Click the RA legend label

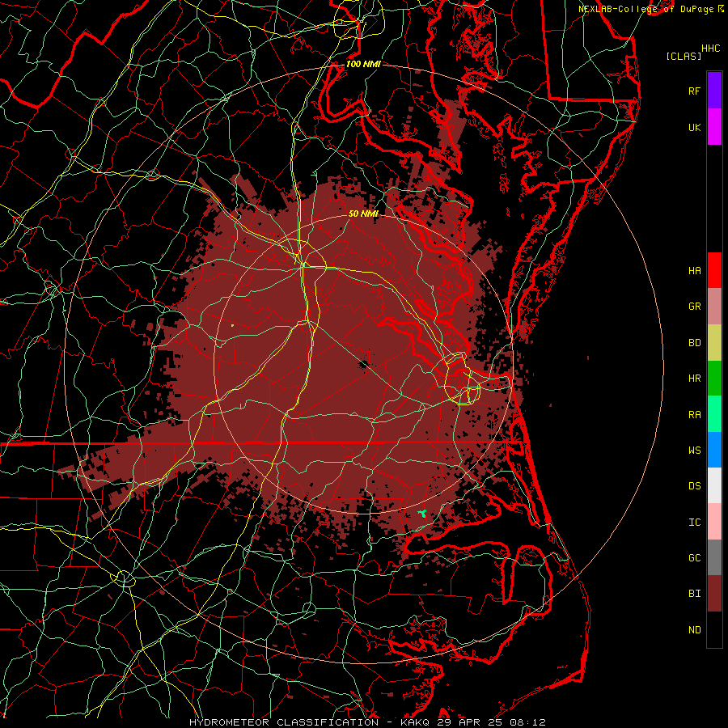pos(694,415)
